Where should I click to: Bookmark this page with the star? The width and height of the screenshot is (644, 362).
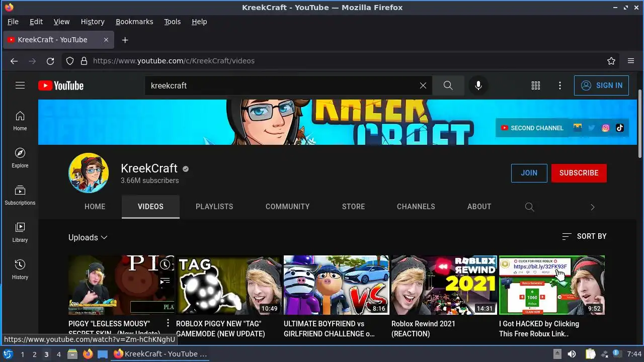pyautogui.click(x=611, y=61)
